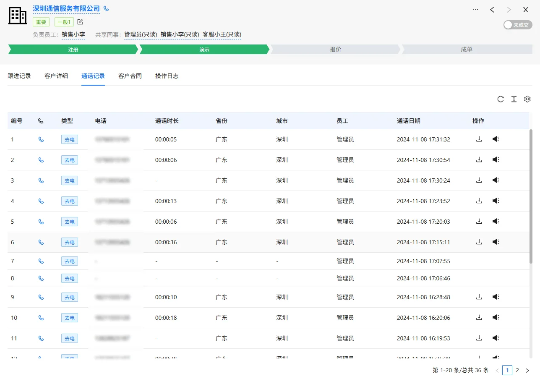This screenshot has height=392, width=540.
Task: Click the 一般1 tag
Action: click(64, 22)
